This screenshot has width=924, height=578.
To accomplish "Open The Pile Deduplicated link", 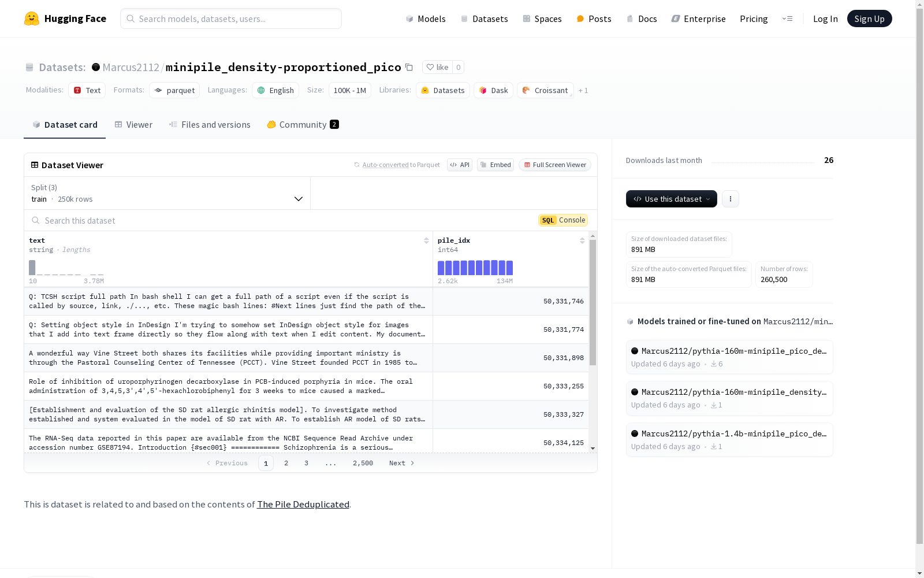I will [x=303, y=504].
